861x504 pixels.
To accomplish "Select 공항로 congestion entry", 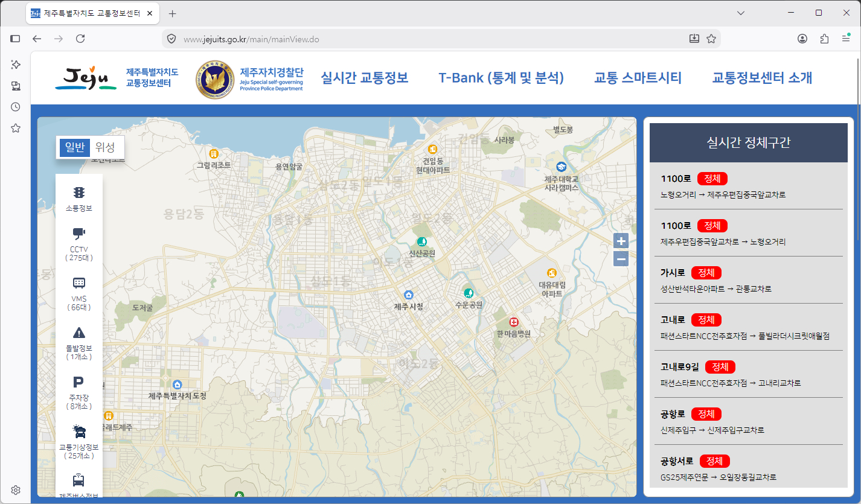I will click(x=749, y=421).
